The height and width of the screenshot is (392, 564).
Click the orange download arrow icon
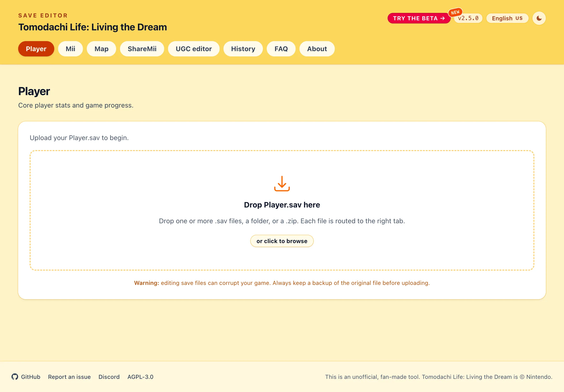click(282, 184)
